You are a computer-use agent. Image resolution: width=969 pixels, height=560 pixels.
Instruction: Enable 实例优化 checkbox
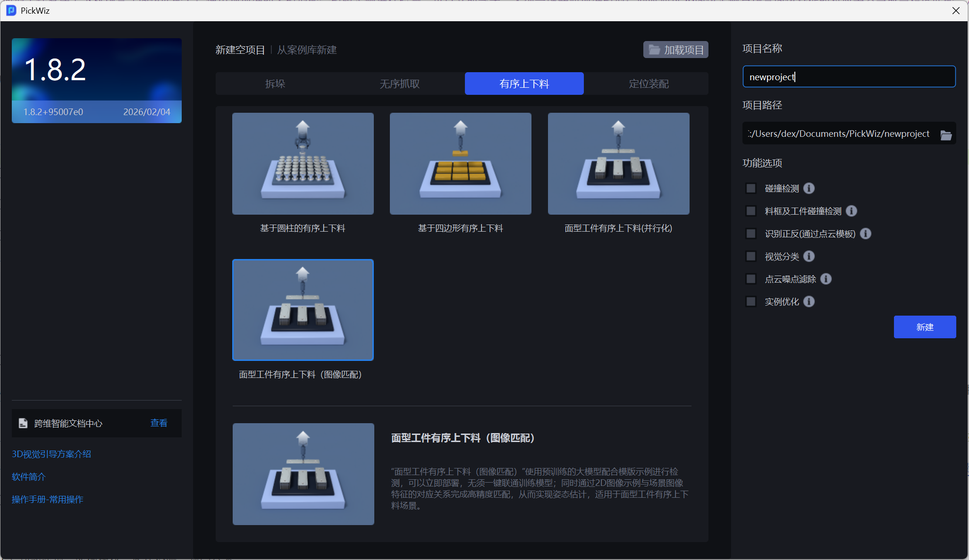pos(751,301)
